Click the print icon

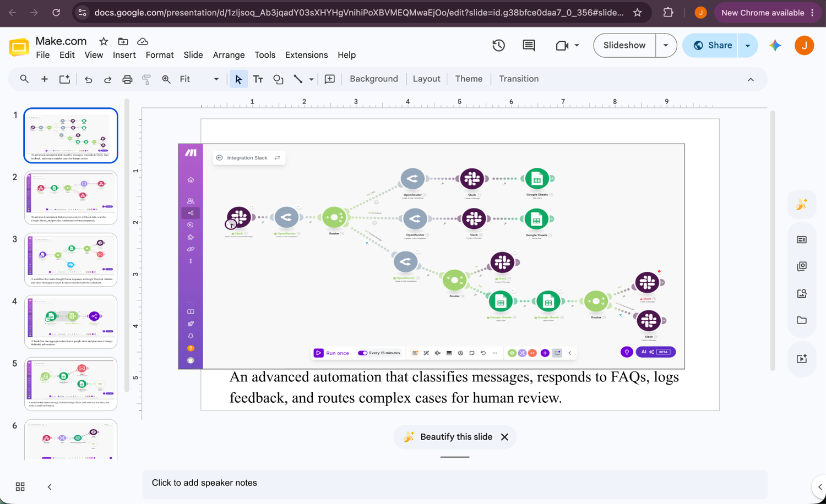[x=127, y=79]
